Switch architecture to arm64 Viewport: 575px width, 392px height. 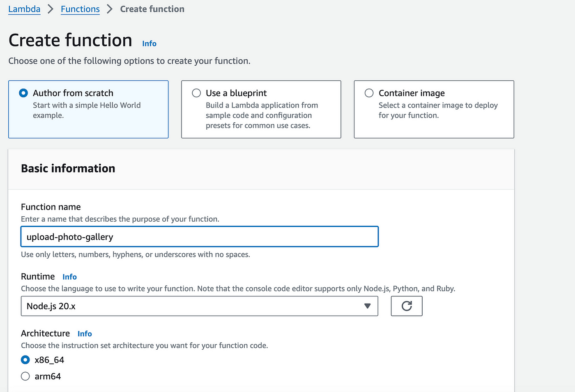[x=25, y=376]
